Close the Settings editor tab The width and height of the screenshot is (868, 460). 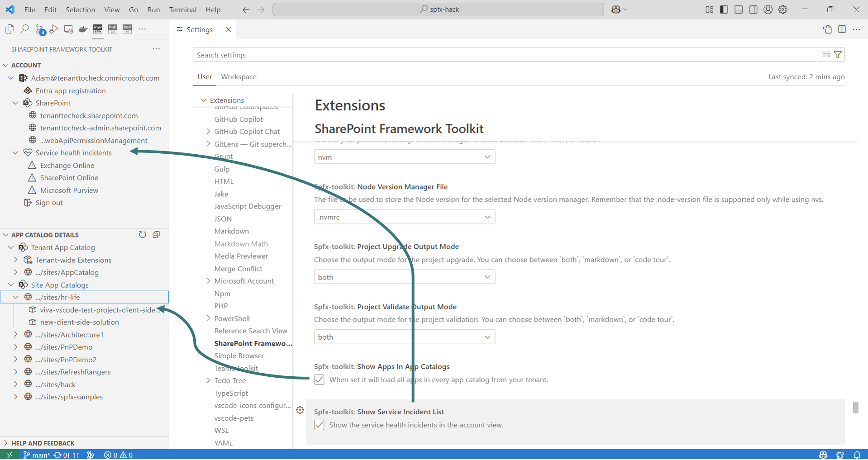(x=228, y=29)
